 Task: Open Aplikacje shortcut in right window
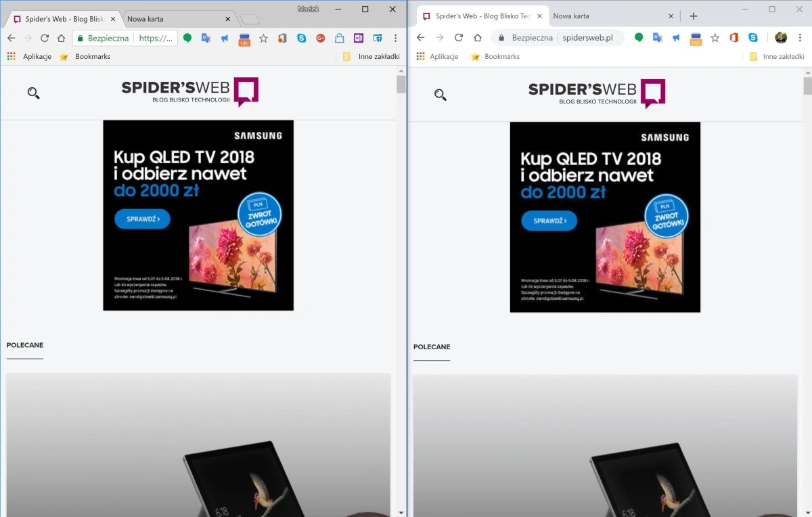click(x=436, y=56)
